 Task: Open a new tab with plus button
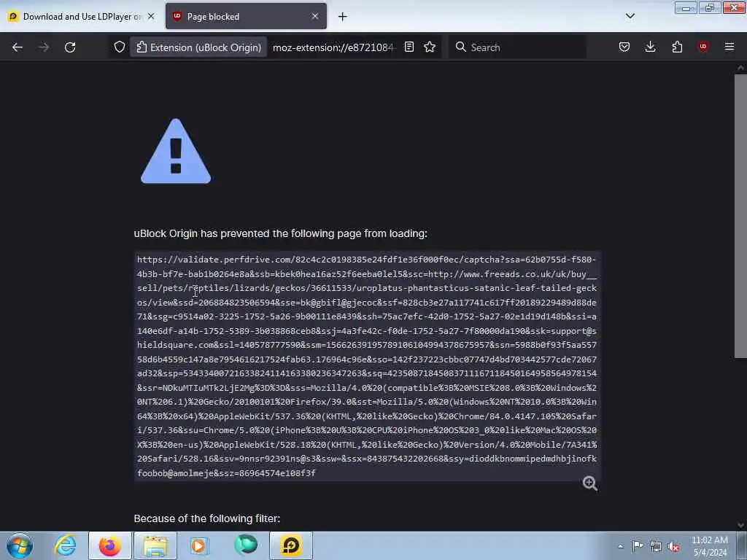coord(343,17)
